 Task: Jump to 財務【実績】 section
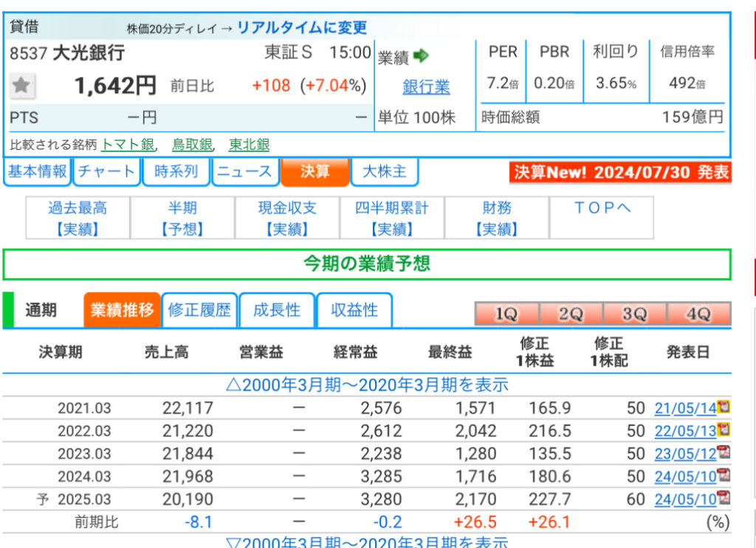[x=497, y=218]
